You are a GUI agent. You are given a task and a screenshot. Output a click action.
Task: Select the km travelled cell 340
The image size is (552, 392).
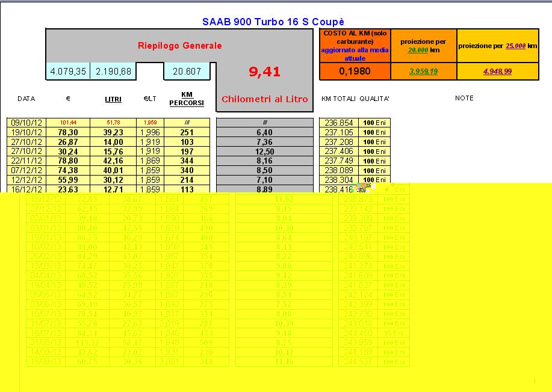pyautogui.click(x=187, y=171)
